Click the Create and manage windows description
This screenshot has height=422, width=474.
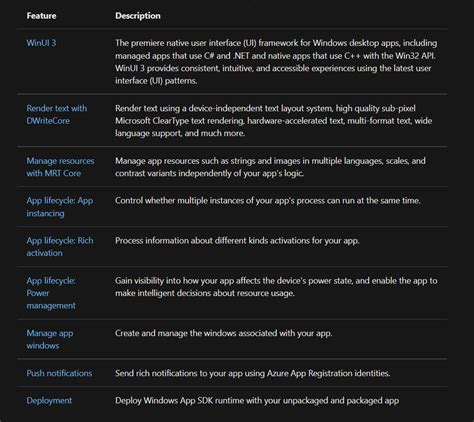pyautogui.click(x=223, y=333)
